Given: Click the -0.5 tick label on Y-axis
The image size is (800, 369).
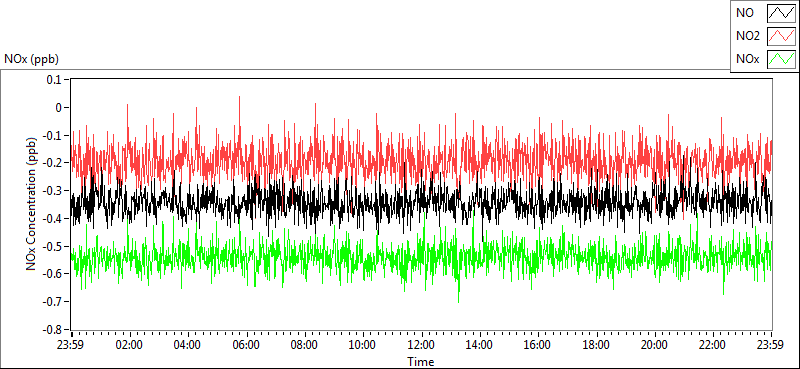Looking at the screenshot, I should [53, 246].
